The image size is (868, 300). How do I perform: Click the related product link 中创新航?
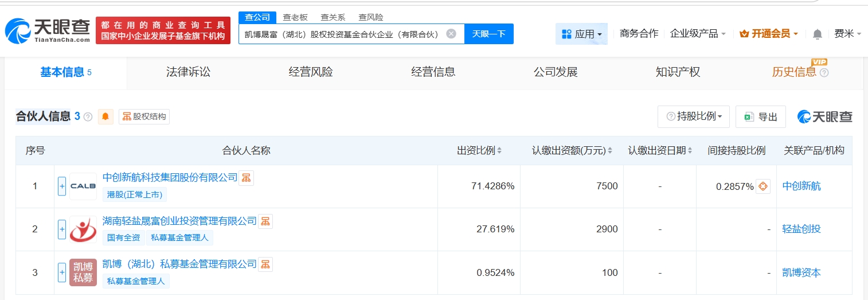[801, 186]
